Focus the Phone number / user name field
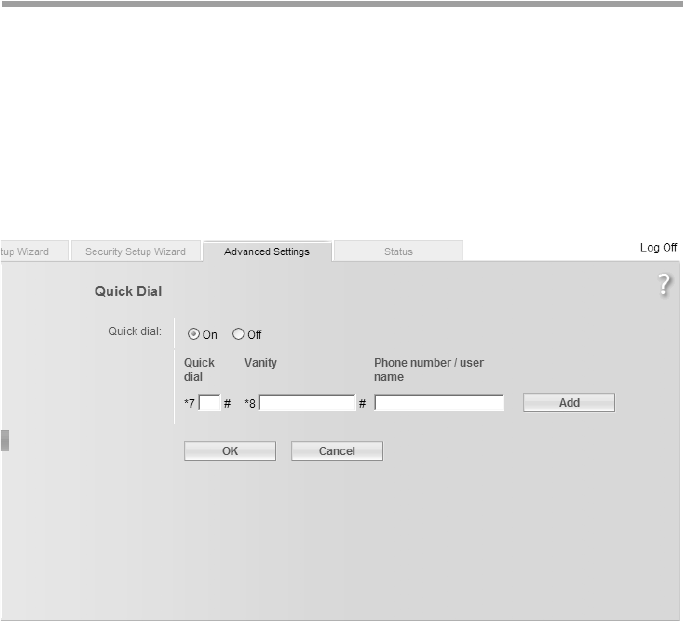 coord(439,403)
